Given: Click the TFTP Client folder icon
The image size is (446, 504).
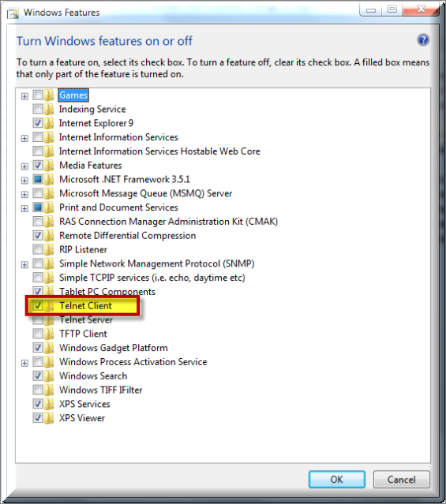Looking at the screenshot, I should click(49, 334).
